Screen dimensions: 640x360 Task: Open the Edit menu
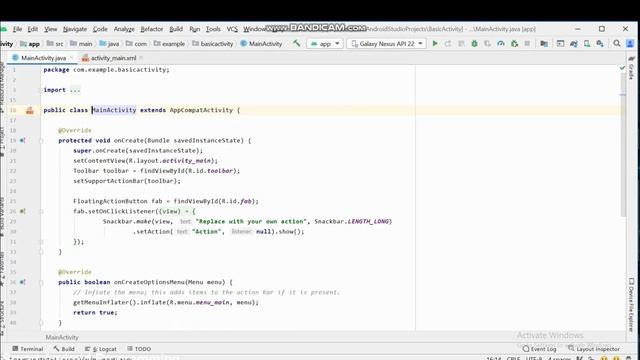[33, 29]
